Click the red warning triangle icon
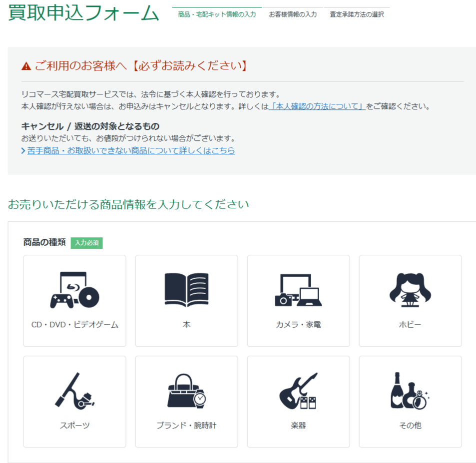 26,66
